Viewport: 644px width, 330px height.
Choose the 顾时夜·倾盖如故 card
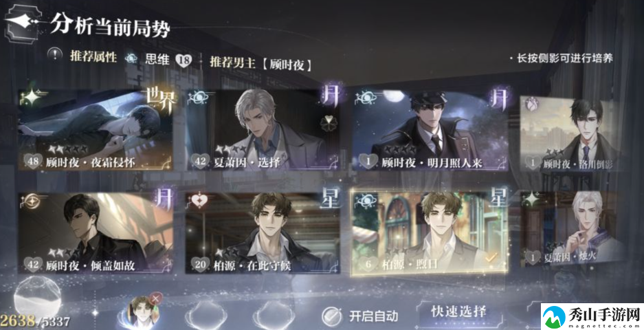click(96, 233)
